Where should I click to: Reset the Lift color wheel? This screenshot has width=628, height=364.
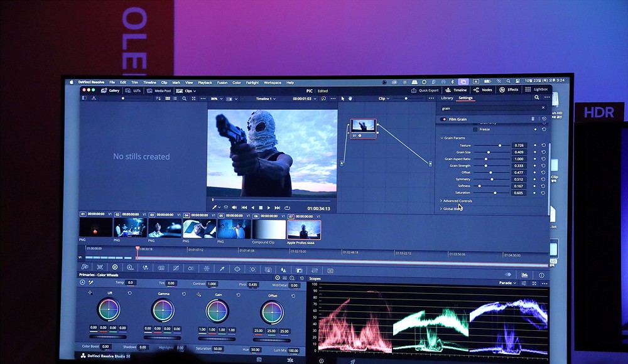[x=129, y=294]
